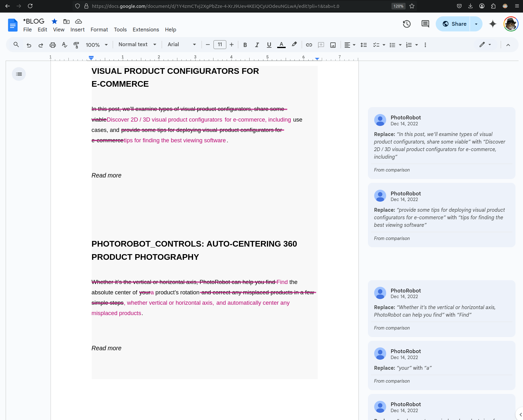Image resolution: width=523 pixels, height=420 pixels.
Task: Toggle bold formatting
Action: tap(245, 45)
